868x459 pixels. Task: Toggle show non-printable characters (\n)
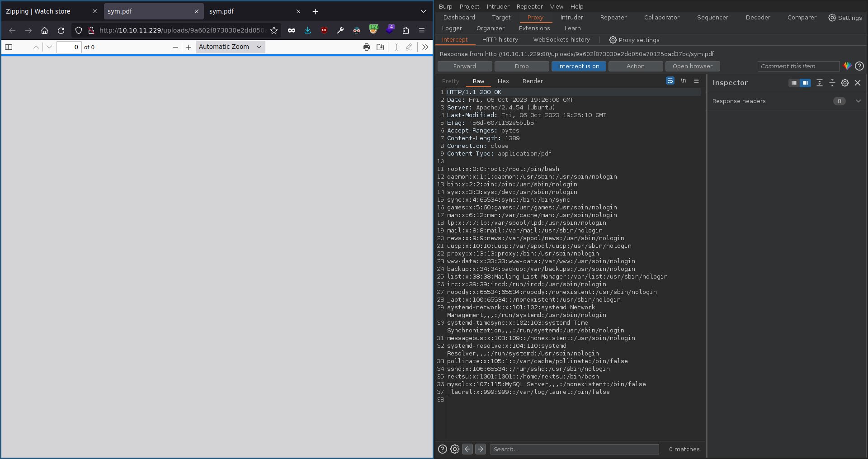pos(683,80)
